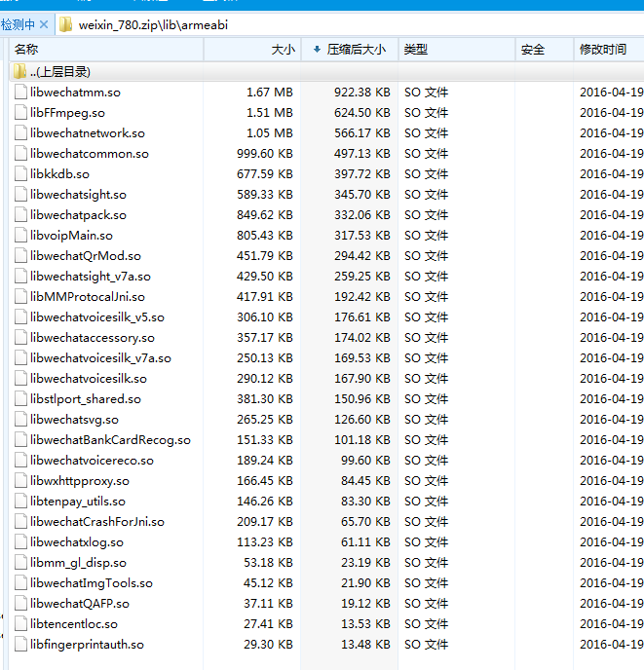The width and height of the screenshot is (644, 670).
Task: Click compressed size 317.53 KB
Action: pyautogui.click(x=362, y=236)
